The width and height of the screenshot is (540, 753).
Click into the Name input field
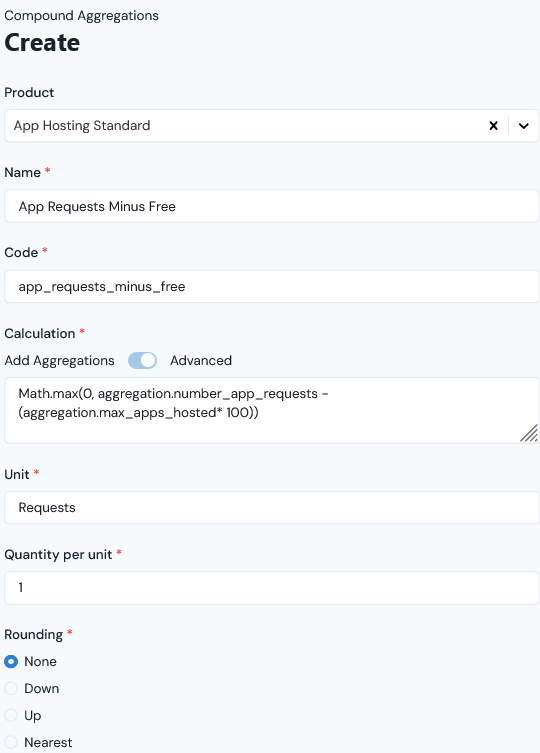coord(272,206)
